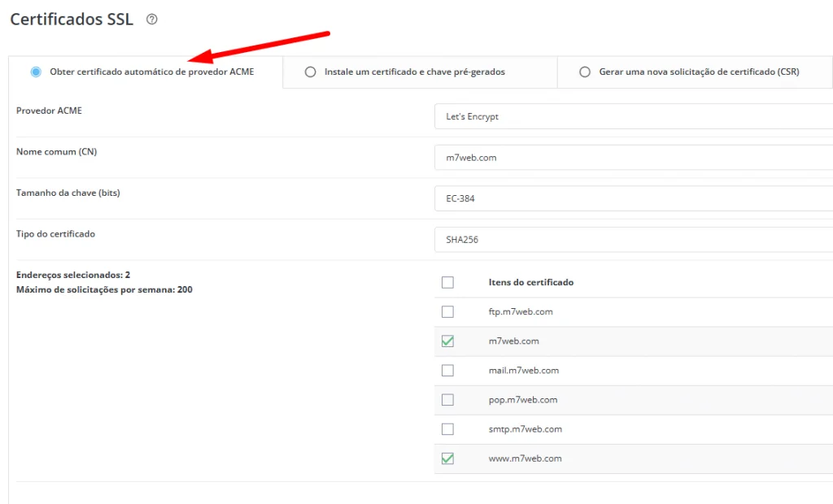Screen dimensions: 833x504
Task: Click the mail.m7web.com row text
Action: 524,370
